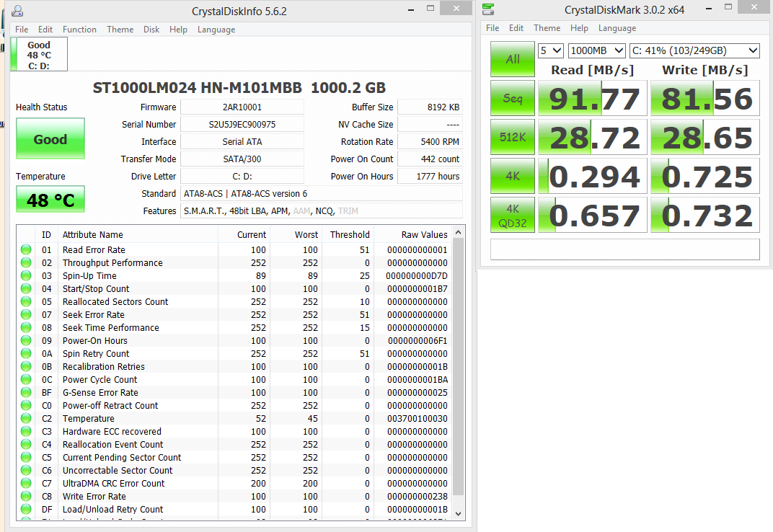Select the Good 48 °C C: D: disk tab
The height and width of the screenshot is (532, 773).
(x=39, y=55)
